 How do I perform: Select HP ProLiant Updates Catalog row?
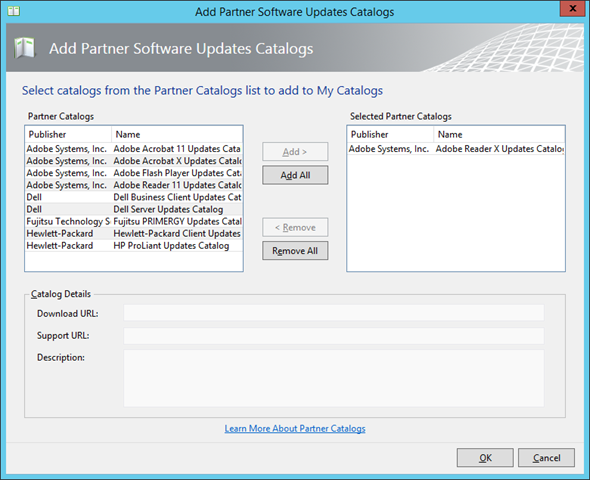point(134,245)
